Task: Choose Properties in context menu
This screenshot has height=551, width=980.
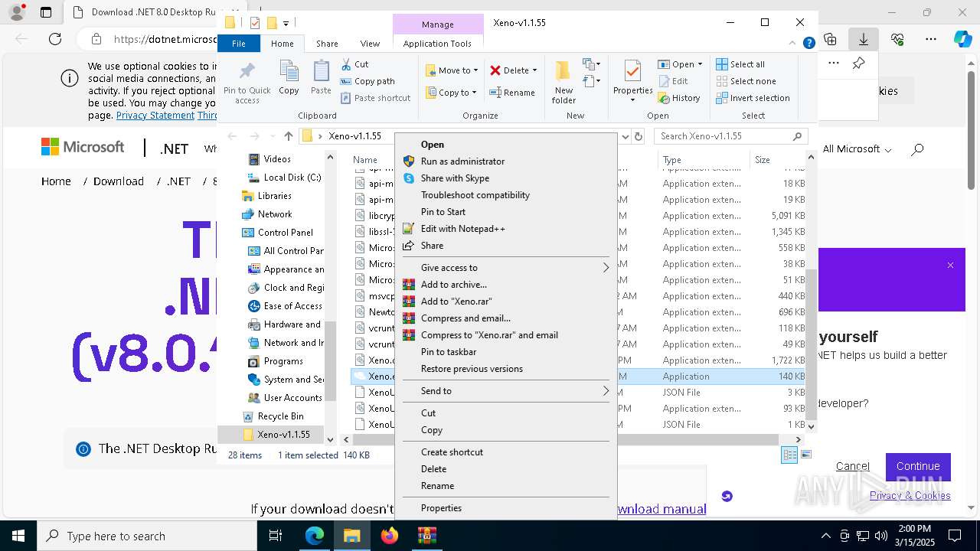Action: [x=505, y=508]
